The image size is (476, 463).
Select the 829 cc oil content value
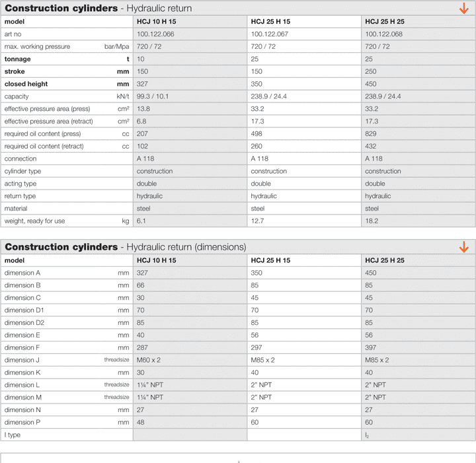coord(371,134)
